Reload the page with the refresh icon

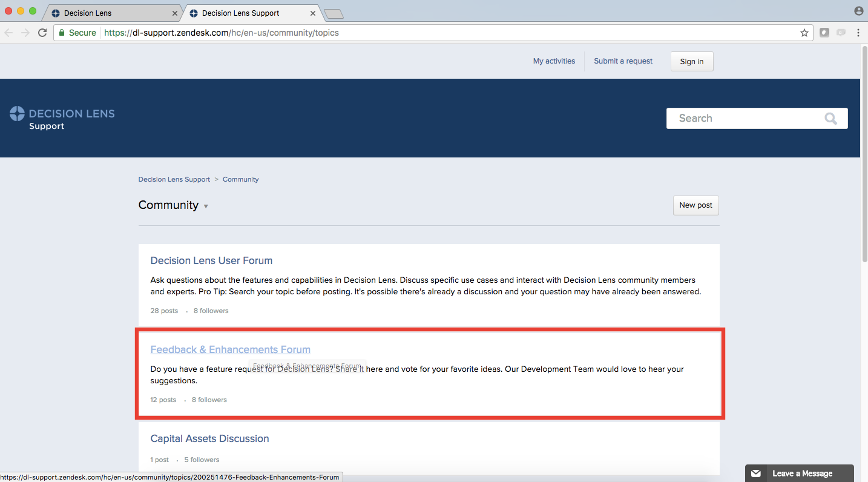pos(42,33)
